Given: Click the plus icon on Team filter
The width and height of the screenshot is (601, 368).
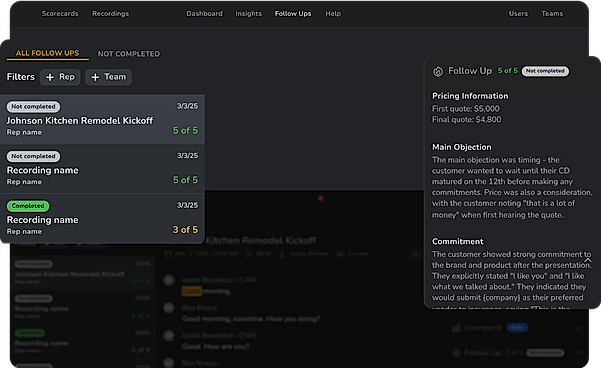Looking at the screenshot, I should coord(95,77).
